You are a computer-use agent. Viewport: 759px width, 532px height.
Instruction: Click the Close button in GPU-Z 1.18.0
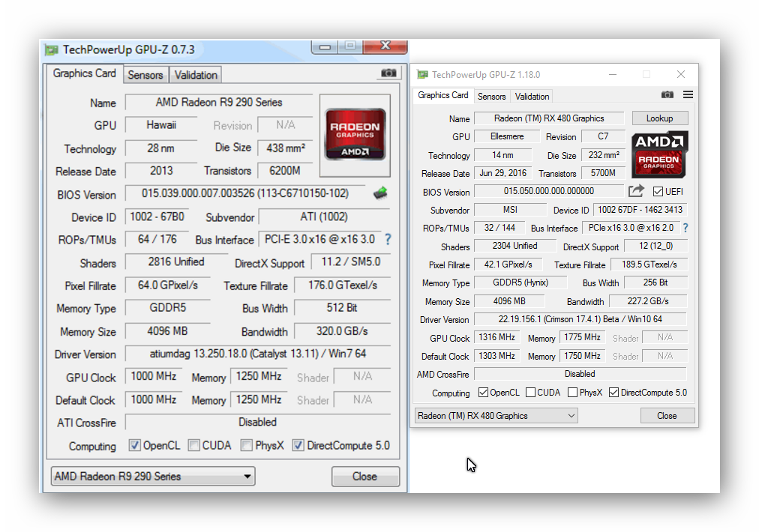pos(667,416)
